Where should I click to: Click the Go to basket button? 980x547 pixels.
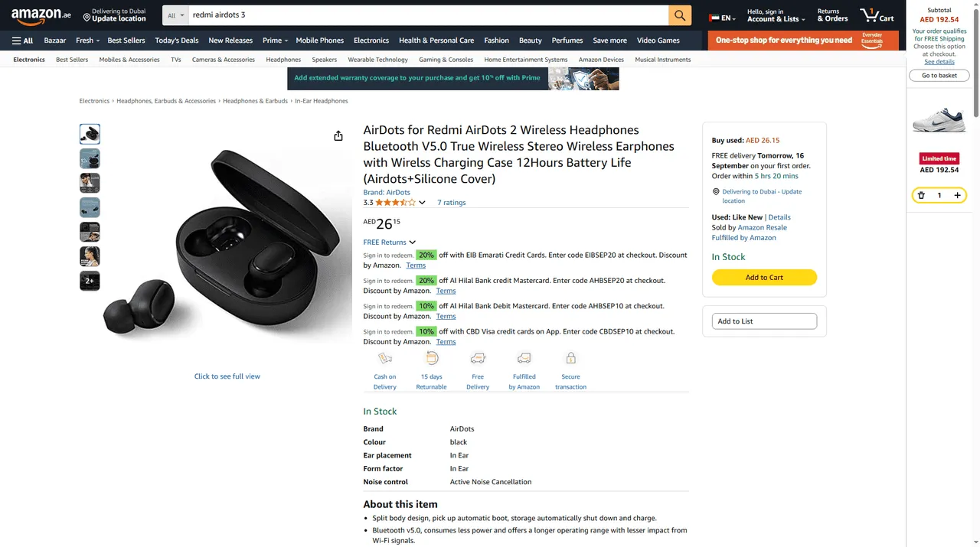939,75
